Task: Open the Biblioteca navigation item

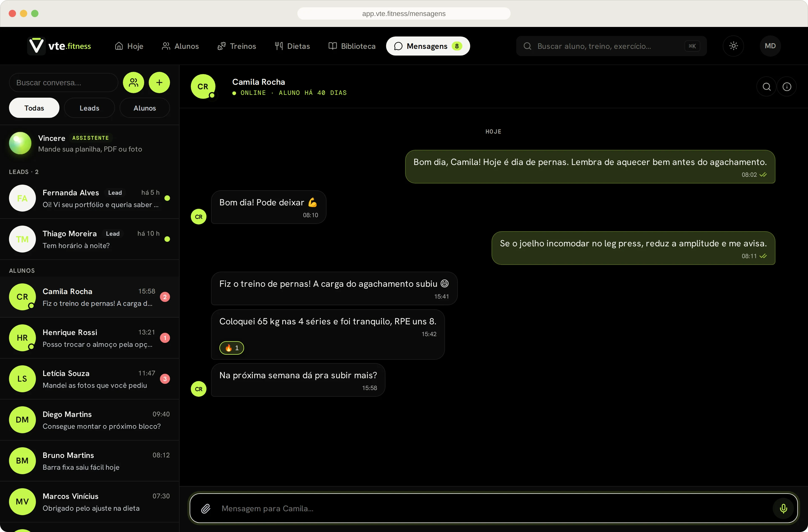Action: [x=352, y=46]
